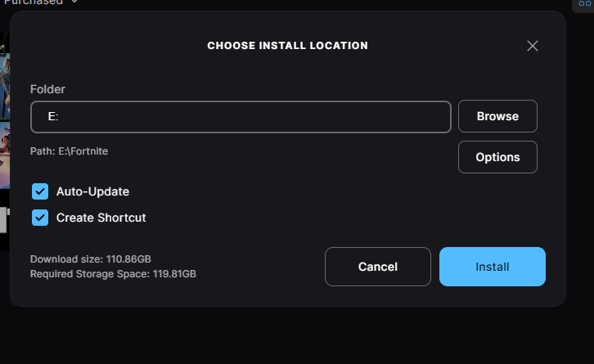594x364 pixels.
Task: Click the Create Shortcut label text
Action: pyautogui.click(x=101, y=218)
